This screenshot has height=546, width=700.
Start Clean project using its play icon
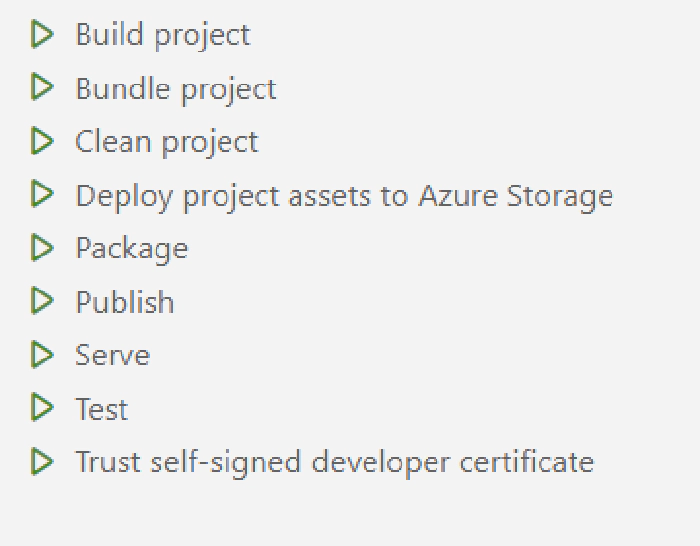click(42, 141)
